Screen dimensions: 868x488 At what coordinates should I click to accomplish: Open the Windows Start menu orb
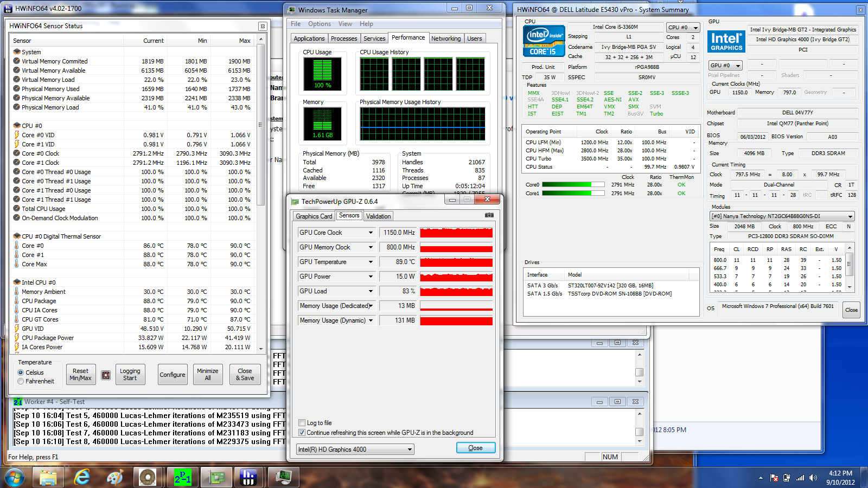coord(15,478)
